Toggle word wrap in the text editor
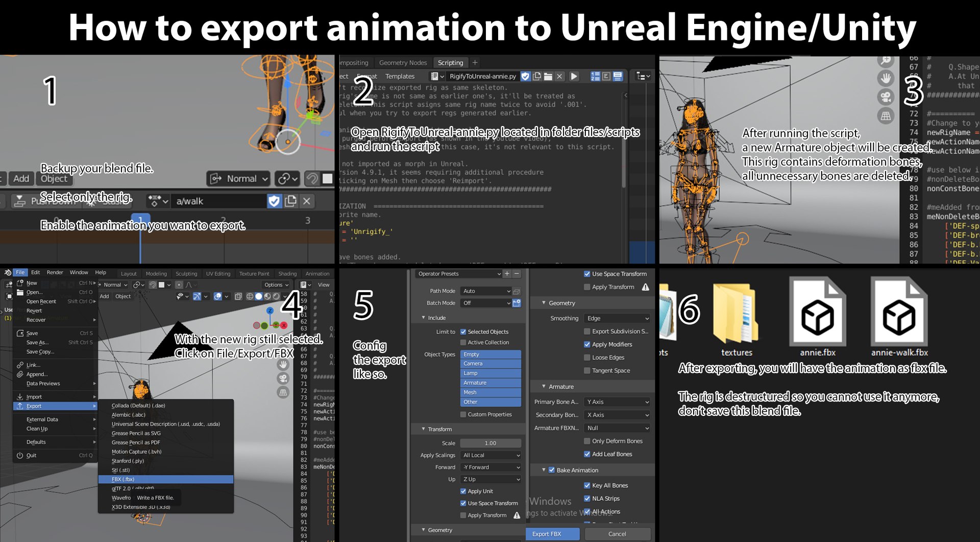The height and width of the screenshot is (542, 980). point(606,76)
